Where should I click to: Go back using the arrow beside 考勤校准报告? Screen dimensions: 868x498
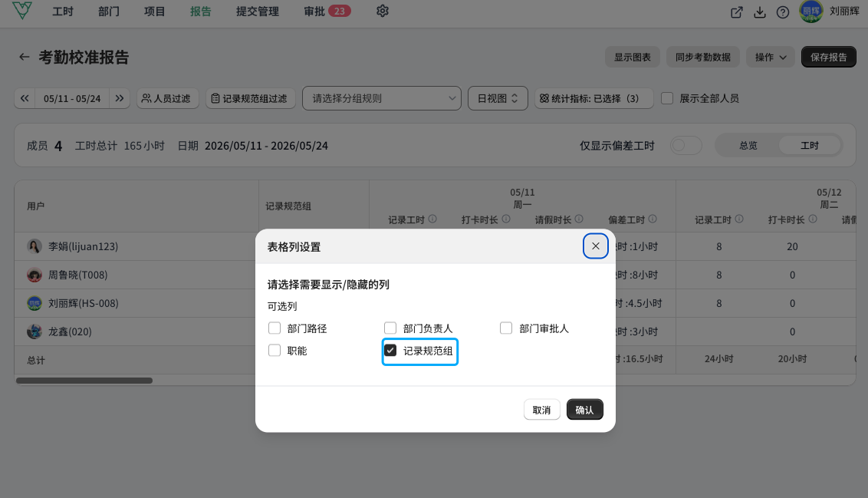coord(24,57)
